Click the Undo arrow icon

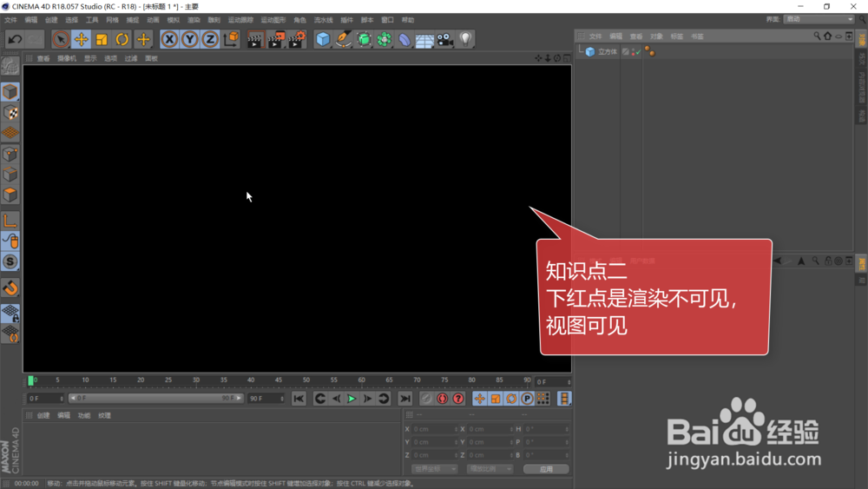[15, 39]
